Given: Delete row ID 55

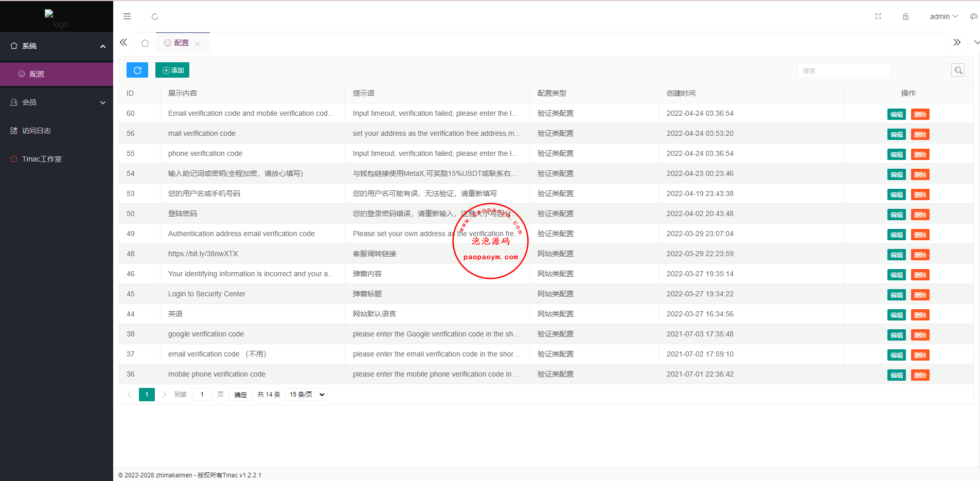Looking at the screenshot, I should click(920, 154).
